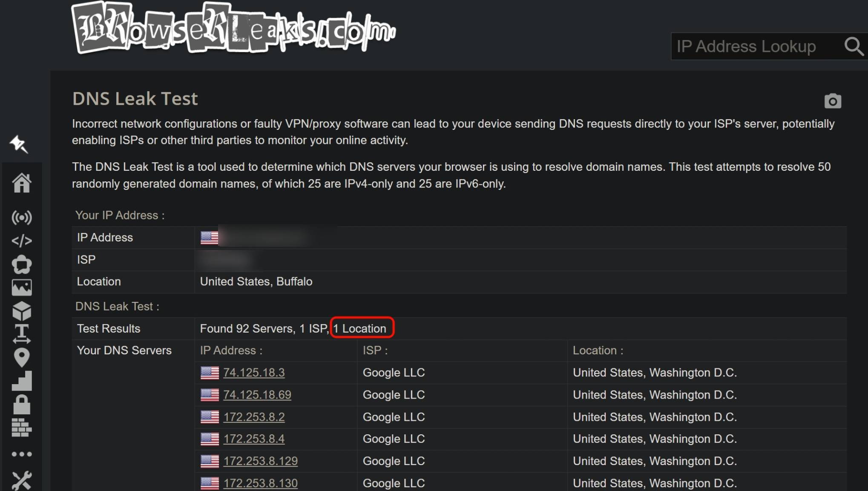Open the Home icon in sidebar
The height and width of the screenshot is (491, 868).
click(22, 183)
